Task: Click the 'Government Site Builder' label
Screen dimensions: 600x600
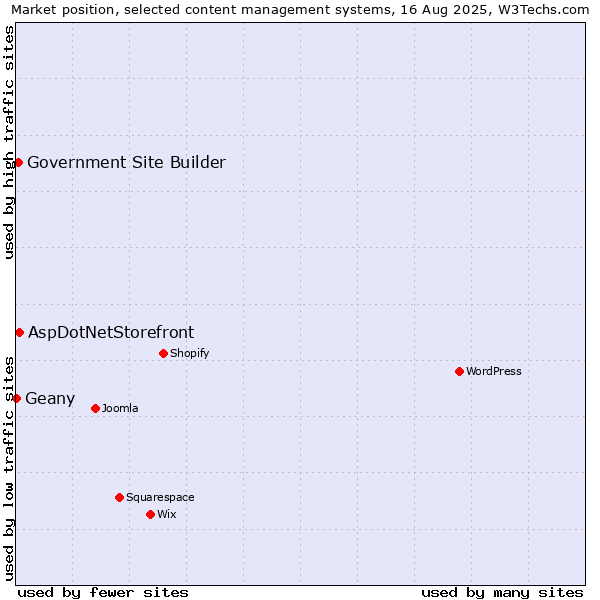Action: coord(127,163)
